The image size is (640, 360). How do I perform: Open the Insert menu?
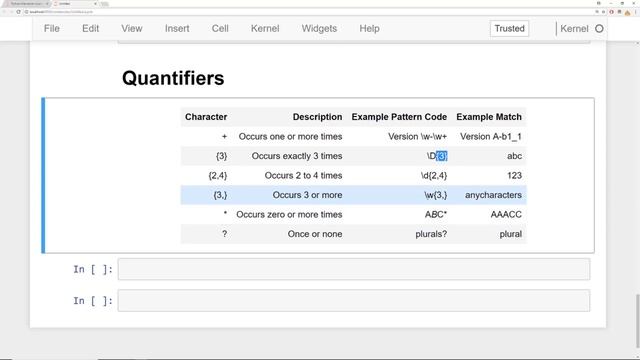[177, 29]
